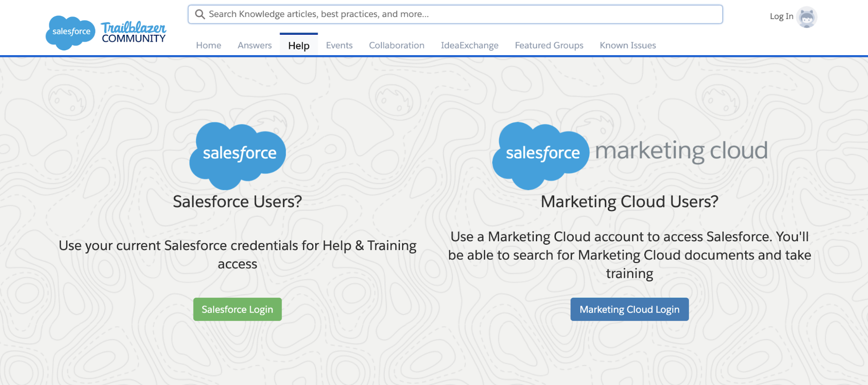Go to the Answers tab
868x385 pixels.
click(x=254, y=45)
